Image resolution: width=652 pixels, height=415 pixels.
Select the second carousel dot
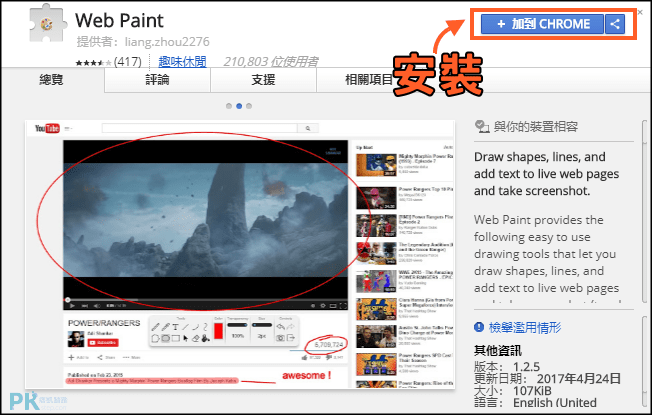click(239, 106)
